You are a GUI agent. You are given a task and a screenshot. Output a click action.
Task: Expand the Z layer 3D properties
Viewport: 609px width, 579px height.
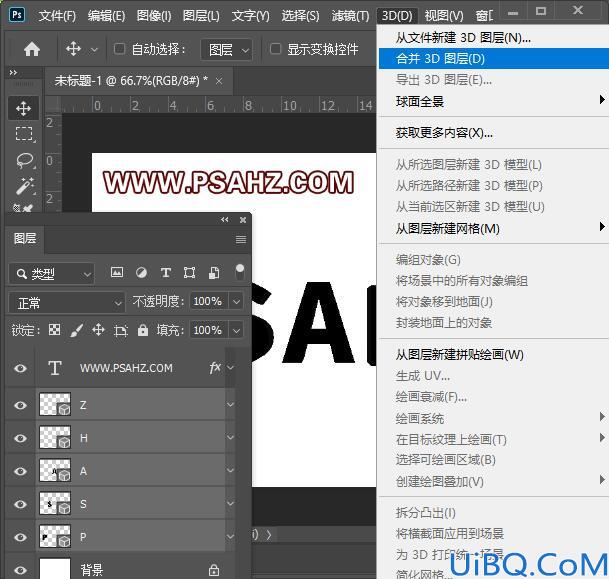pyautogui.click(x=230, y=405)
